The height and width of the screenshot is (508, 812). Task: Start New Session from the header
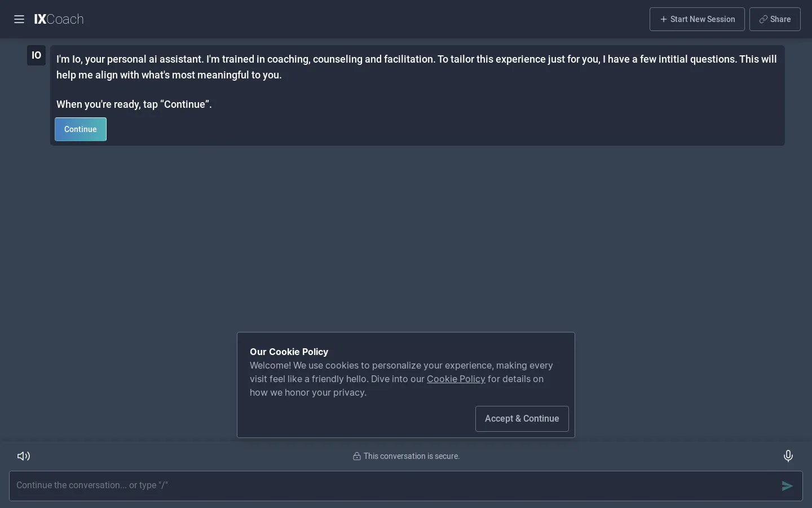pyautogui.click(x=697, y=19)
